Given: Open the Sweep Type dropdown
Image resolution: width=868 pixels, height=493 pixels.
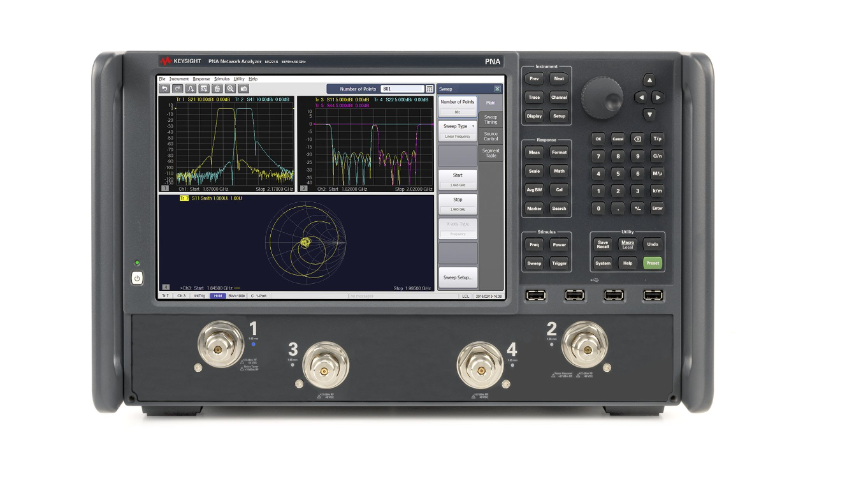Looking at the screenshot, I should coord(457,126).
